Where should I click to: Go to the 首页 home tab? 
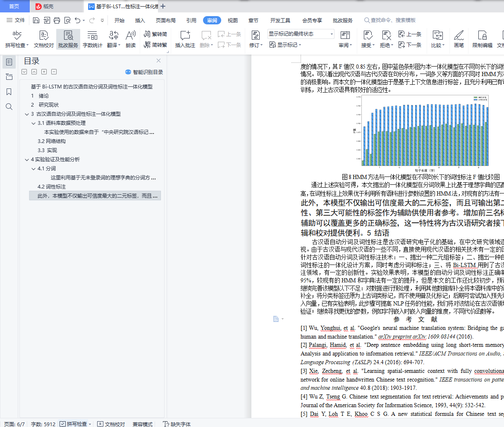tap(14, 6)
